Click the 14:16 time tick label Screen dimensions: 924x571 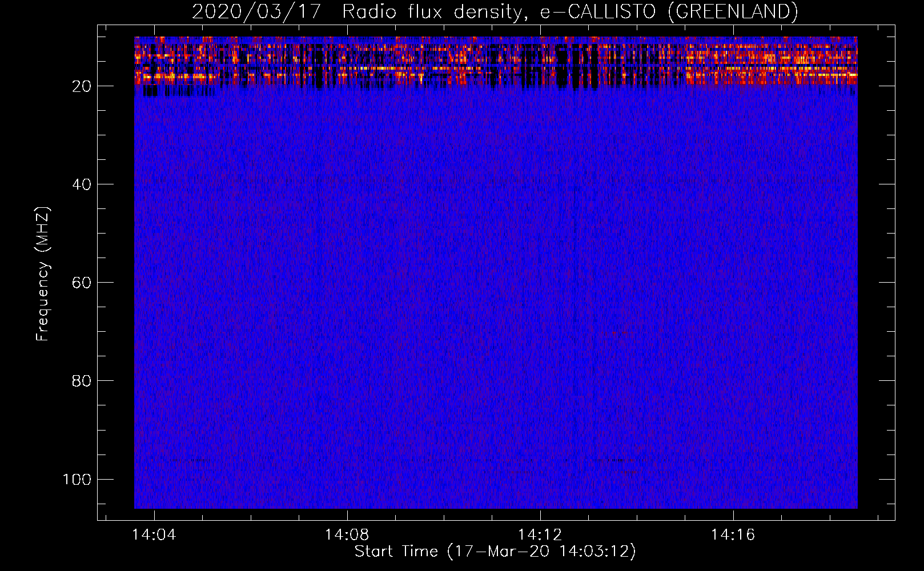[733, 535]
